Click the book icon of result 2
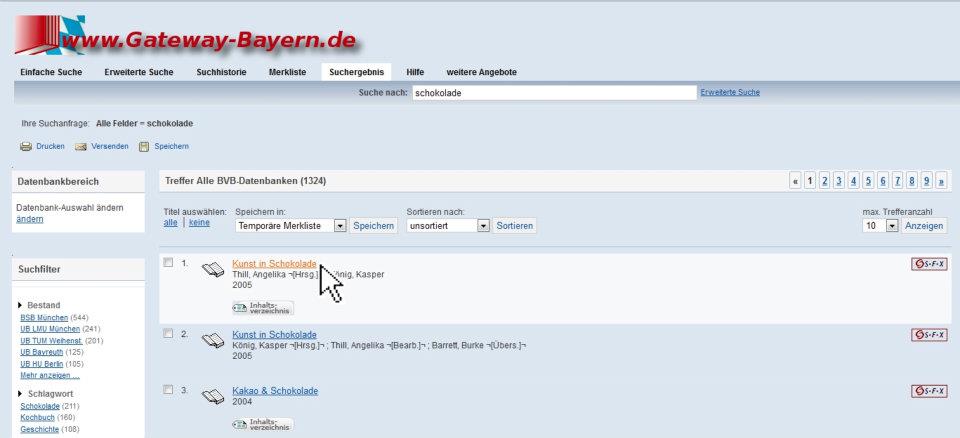 212,340
